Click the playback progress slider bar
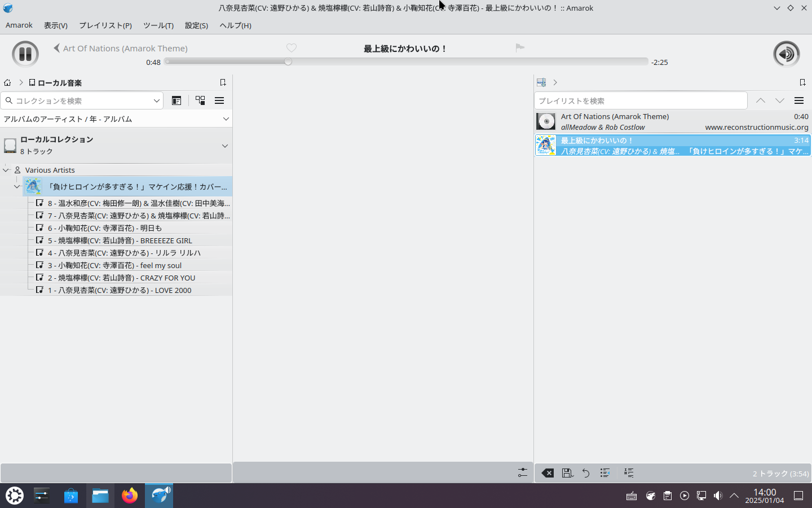Image resolution: width=812 pixels, height=508 pixels. [x=406, y=62]
